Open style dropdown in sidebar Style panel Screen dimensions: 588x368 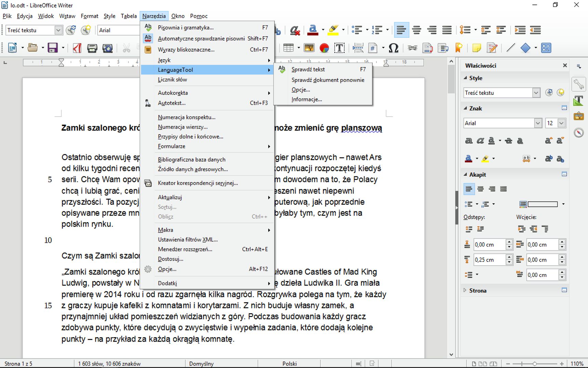536,92
